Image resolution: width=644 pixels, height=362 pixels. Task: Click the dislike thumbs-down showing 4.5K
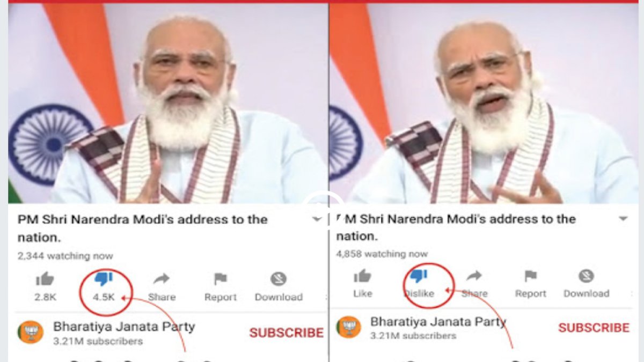click(103, 279)
